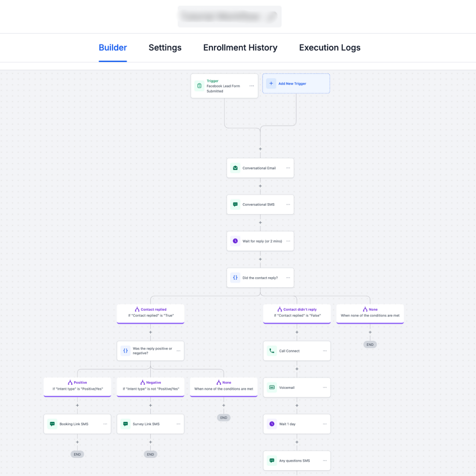The image size is (476, 476).
Task: Go to the Execution Logs tab
Action: (330, 48)
